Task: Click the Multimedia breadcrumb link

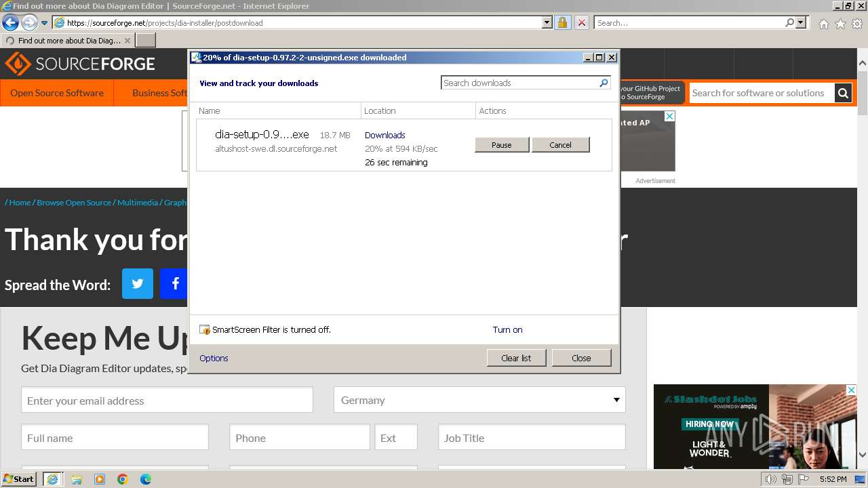Action: [137, 202]
